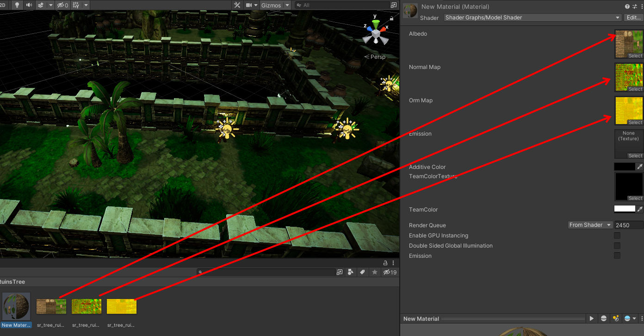Pick Additive Color with the eyedropper
Viewport: 644px width, 336px height.
click(640, 167)
